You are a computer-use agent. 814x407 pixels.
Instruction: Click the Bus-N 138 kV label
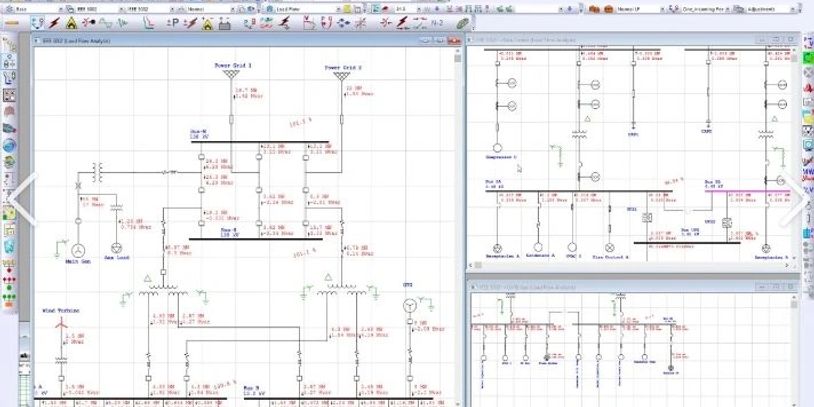click(x=198, y=135)
